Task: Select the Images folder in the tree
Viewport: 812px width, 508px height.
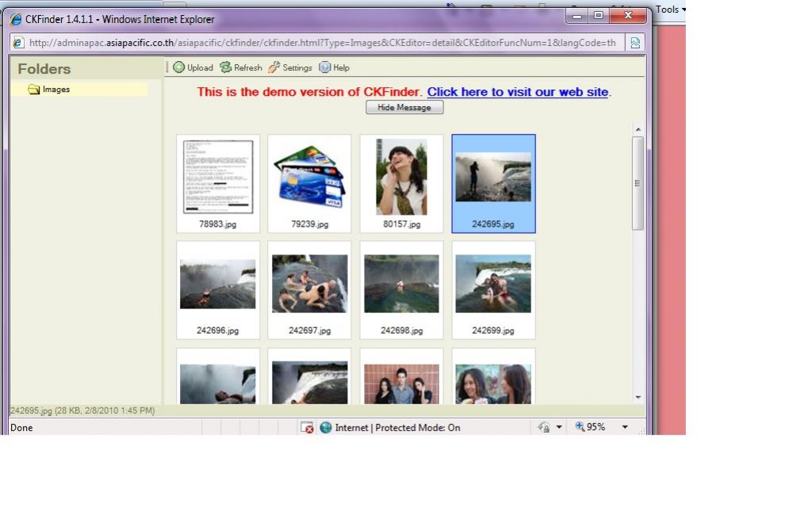Action: click(x=56, y=90)
